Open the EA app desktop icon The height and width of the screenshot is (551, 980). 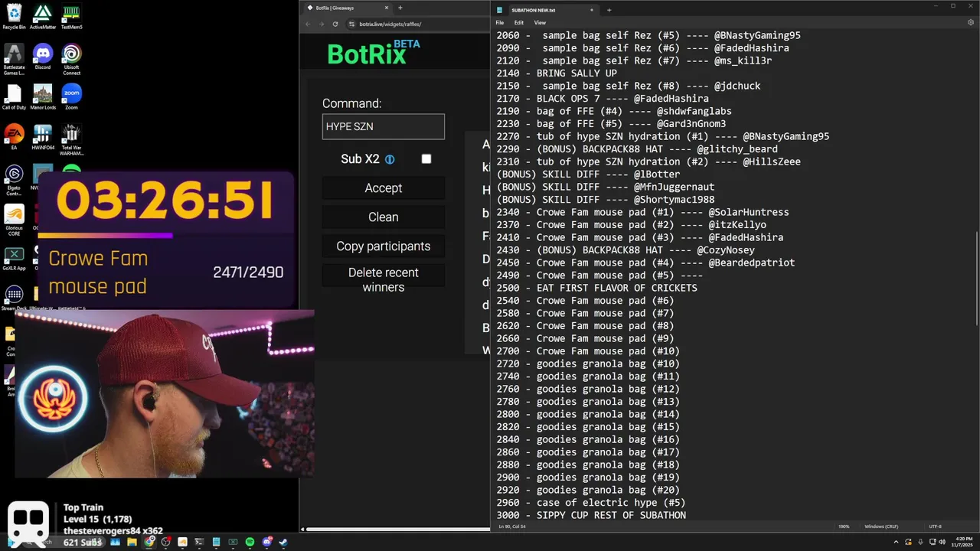(14, 137)
